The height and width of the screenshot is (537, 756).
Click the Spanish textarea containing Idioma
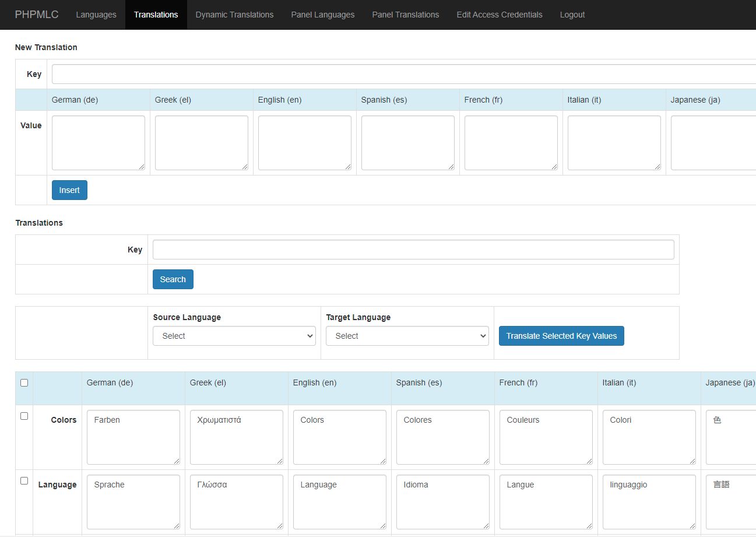tap(442, 502)
